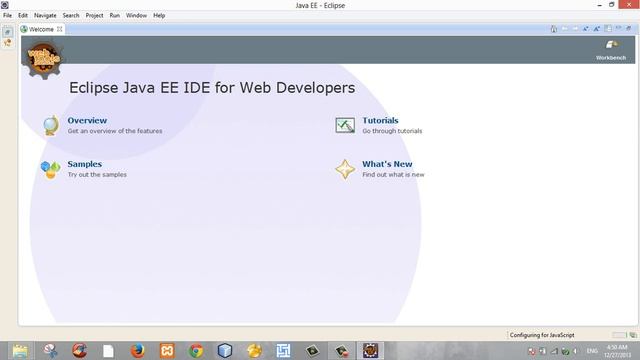Minimize the Welcome view
640x360 pixels.
[619, 29]
